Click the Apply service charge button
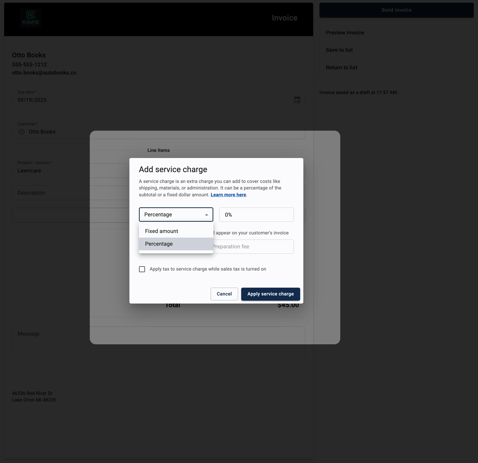The width and height of the screenshot is (478, 463). click(x=270, y=294)
